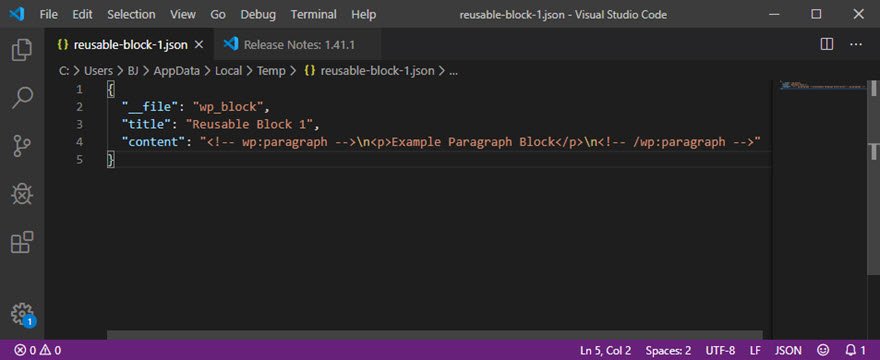Screen dimensions: 880x360
Task: Click line number 3 in gutter
Action: [79, 124]
